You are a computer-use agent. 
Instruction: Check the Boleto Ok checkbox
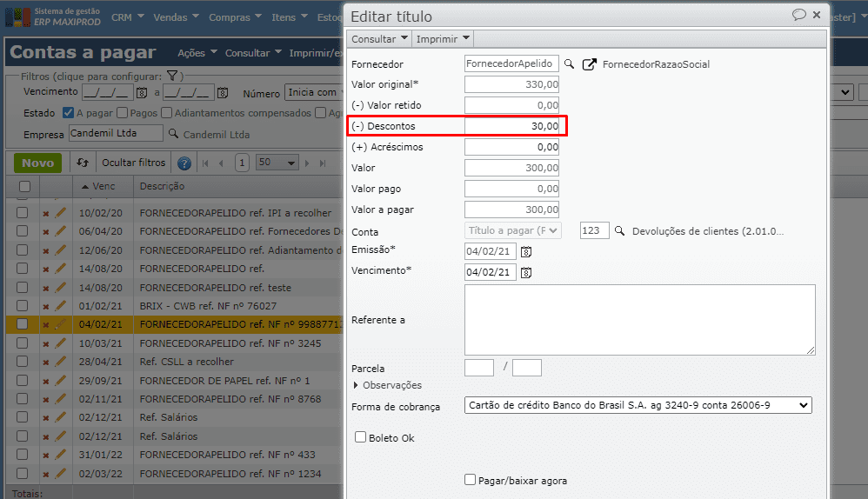(x=360, y=437)
